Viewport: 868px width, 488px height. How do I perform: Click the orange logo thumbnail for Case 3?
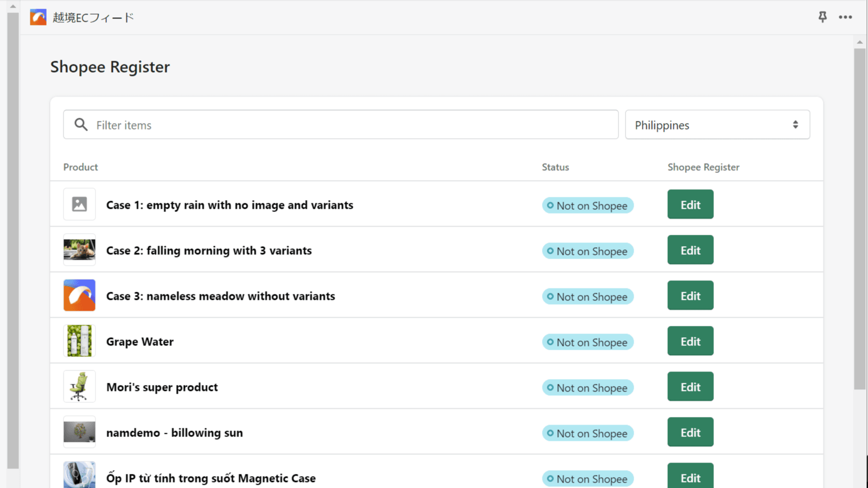[x=79, y=296]
